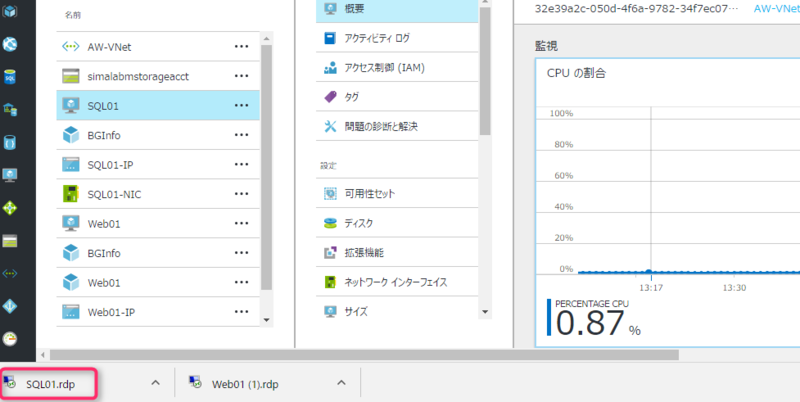Click the SQL01.rdp file icon in downloads
The image size is (800, 402).
(10, 383)
